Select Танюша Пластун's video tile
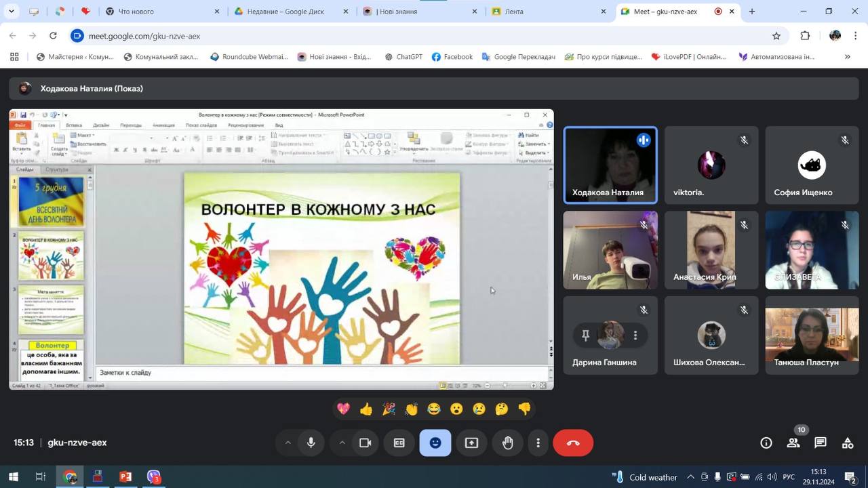The height and width of the screenshot is (488, 868). [812, 335]
